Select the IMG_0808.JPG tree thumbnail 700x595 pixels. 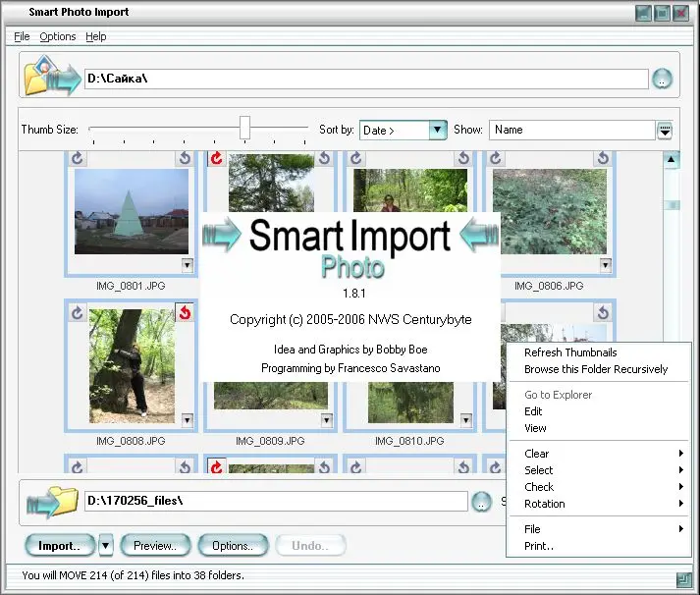pyautogui.click(x=132, y=366)
